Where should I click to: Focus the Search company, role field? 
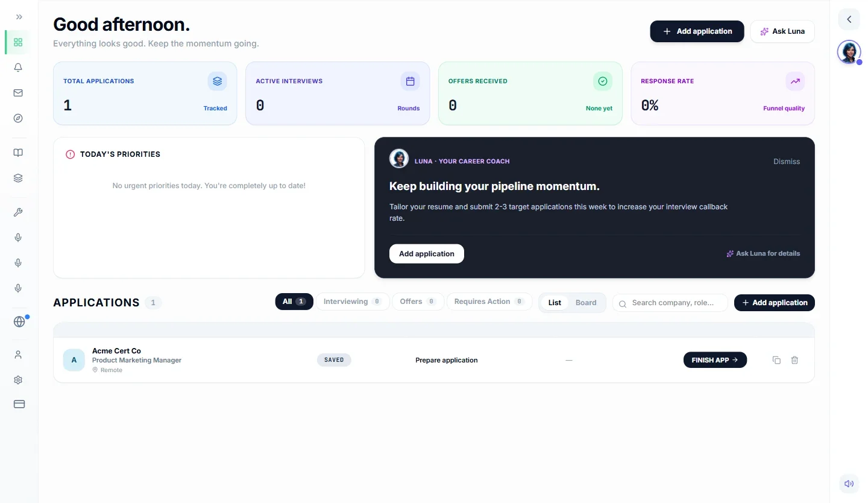(670, 303)
